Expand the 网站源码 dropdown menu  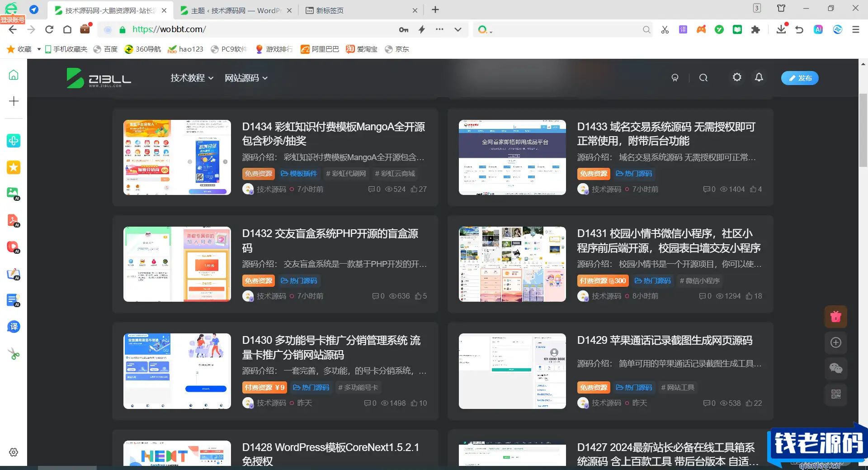pos(246,78)
